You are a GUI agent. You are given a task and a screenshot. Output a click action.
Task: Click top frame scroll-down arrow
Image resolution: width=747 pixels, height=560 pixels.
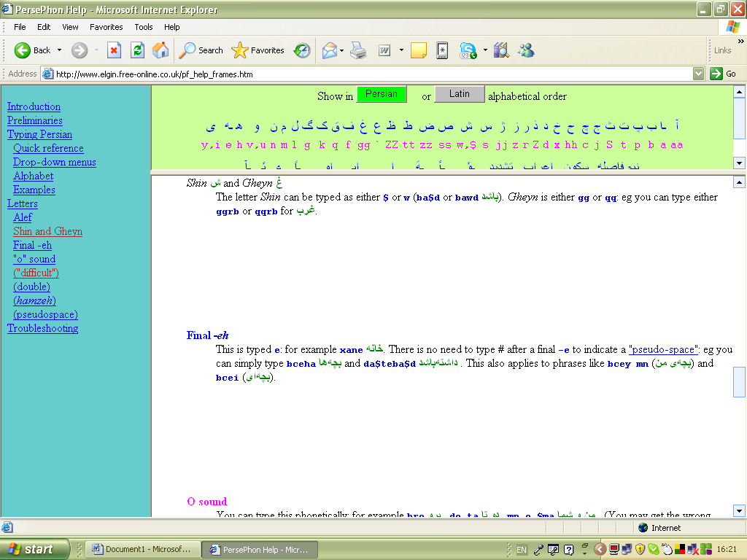[x=739, y=163]
